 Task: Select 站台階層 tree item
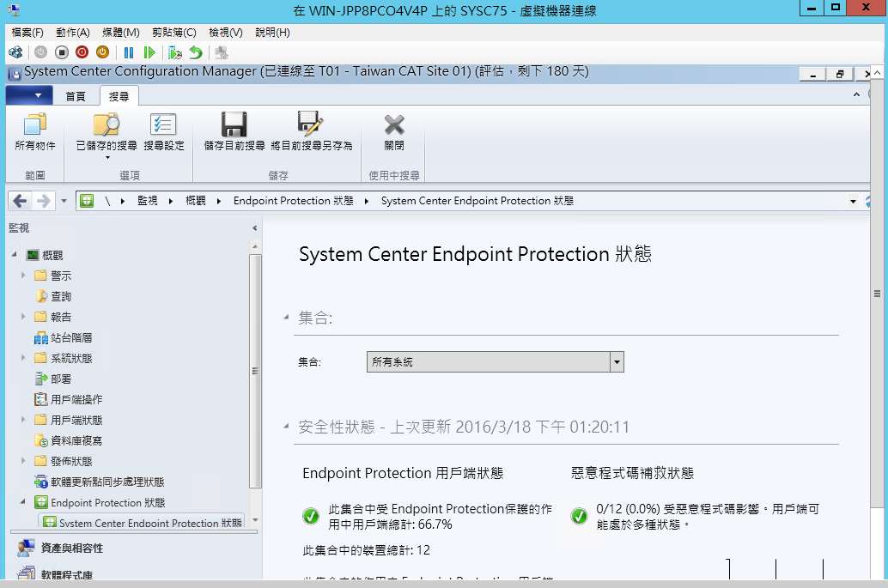tap(70, 337)
